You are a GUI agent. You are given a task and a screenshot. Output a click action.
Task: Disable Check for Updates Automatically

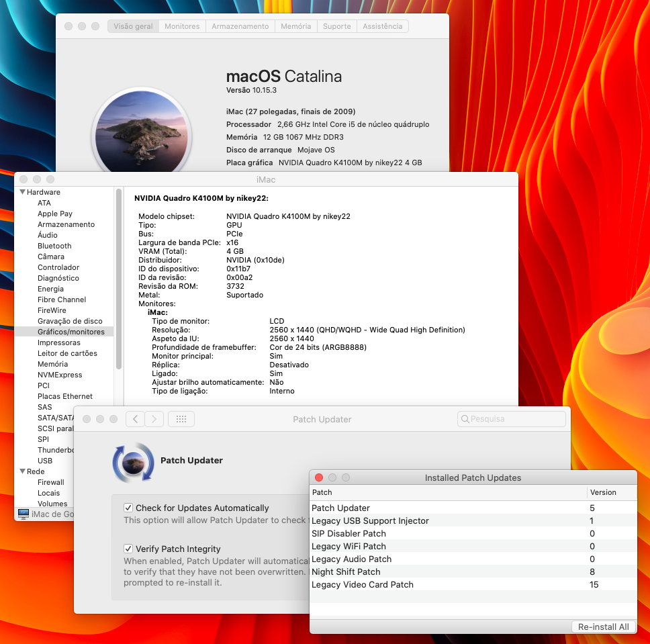click(128, 508)
